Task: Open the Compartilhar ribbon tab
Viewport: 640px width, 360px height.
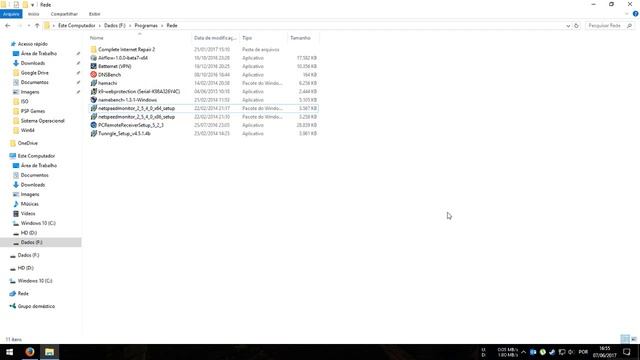Action: click(64, 14)
